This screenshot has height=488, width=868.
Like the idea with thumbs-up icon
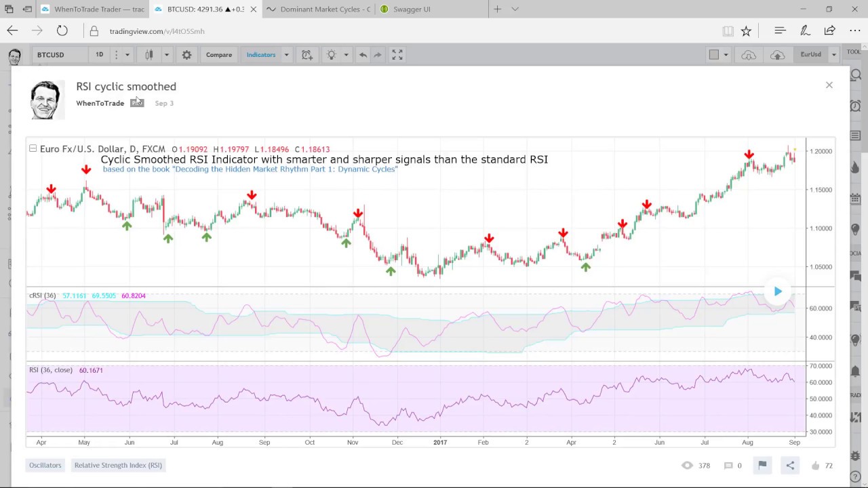point(815,466)
